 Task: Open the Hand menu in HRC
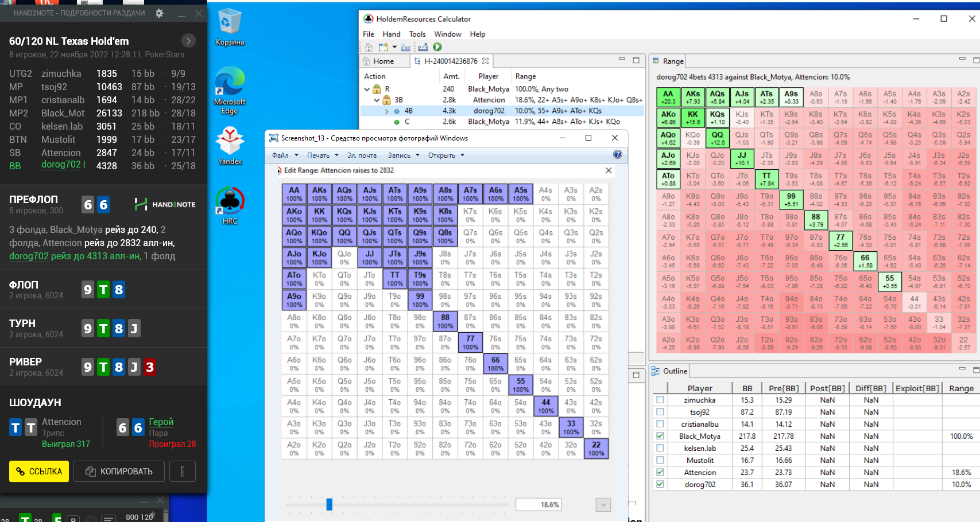click(392, 34)
